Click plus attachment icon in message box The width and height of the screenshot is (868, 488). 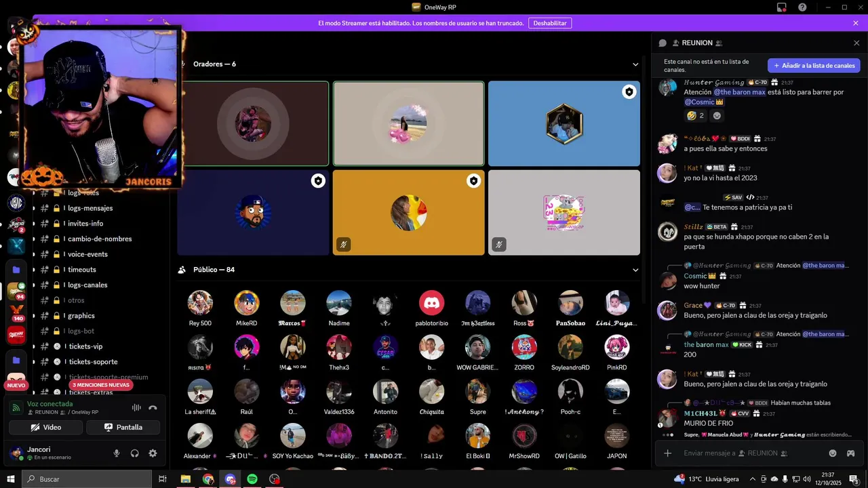(x=668, y=453)
